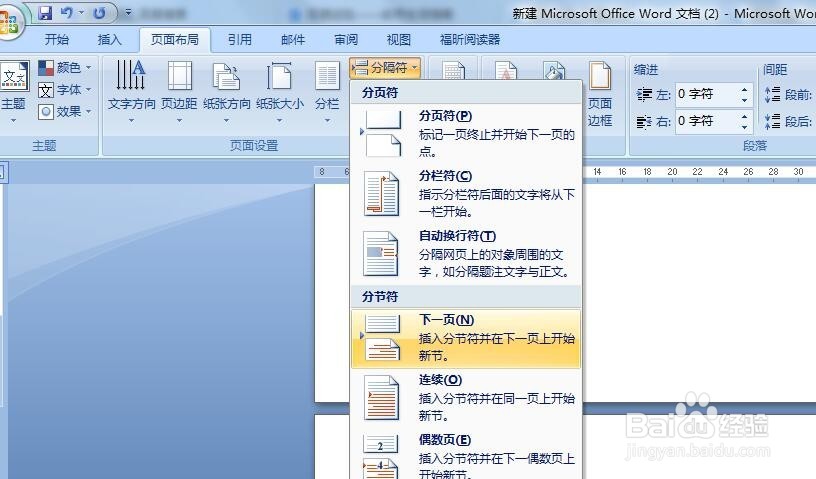This screenshot has width=816, height=479.
Task: Click the 段后 spacing after icon
Action: click(772, 121)
